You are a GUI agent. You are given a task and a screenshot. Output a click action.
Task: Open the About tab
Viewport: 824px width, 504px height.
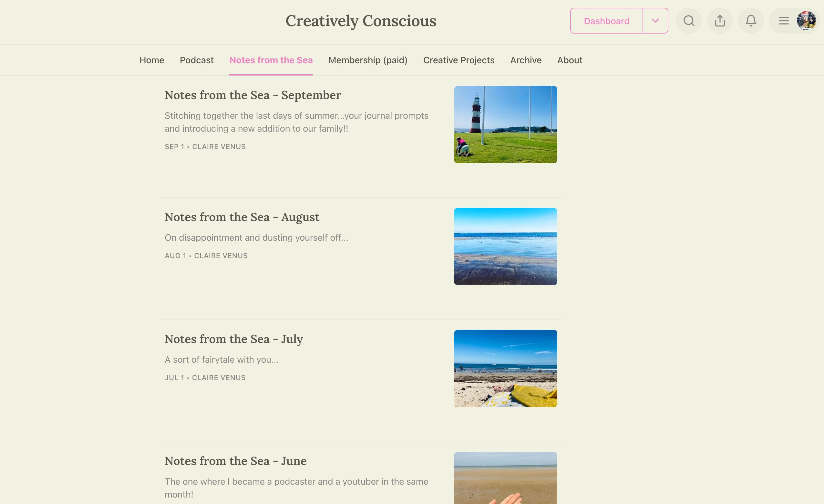570,60
